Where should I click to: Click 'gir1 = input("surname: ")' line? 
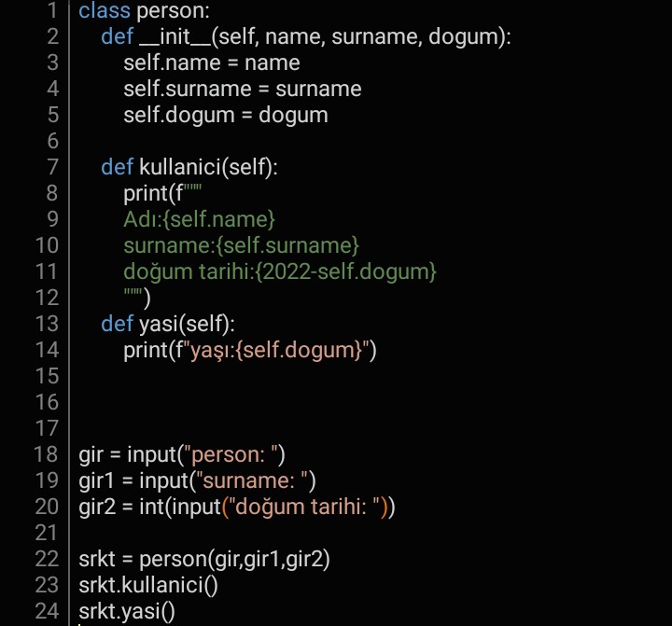point(197,480)
